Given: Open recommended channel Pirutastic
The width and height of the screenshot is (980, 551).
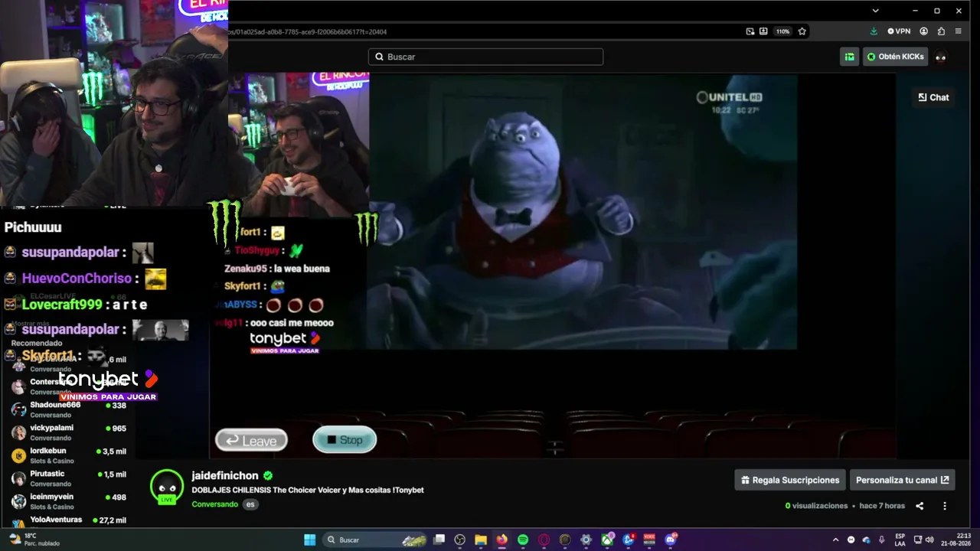Looking at the screenshot, I should pos(69,478).
